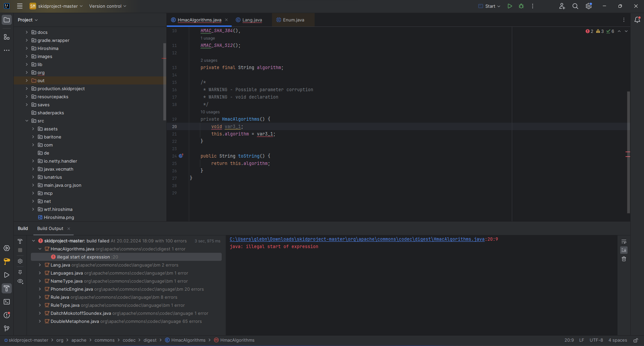Expand the out folder

tap(27, 80)
